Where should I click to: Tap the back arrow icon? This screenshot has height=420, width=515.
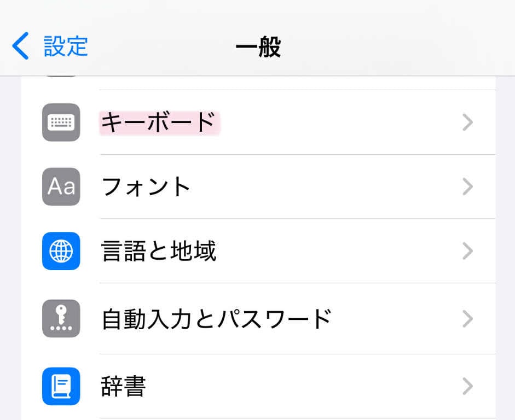[20, 46]
